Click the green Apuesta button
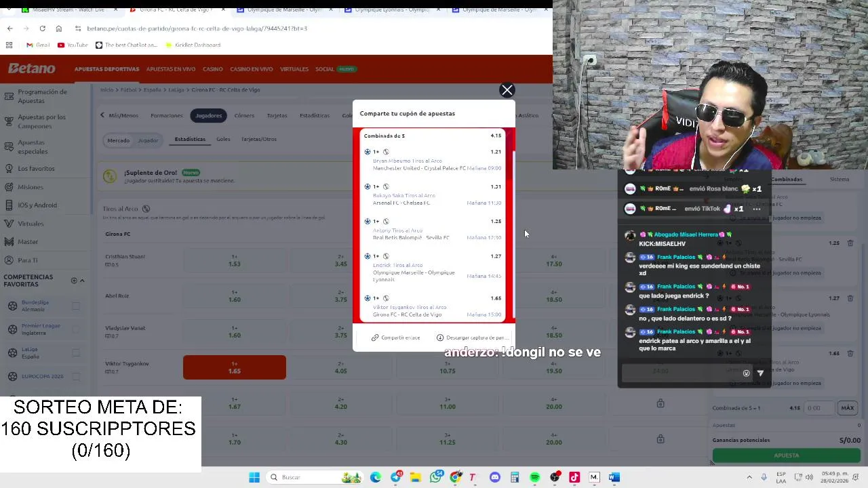Screen dimensions: 868x488 [787, 455]
